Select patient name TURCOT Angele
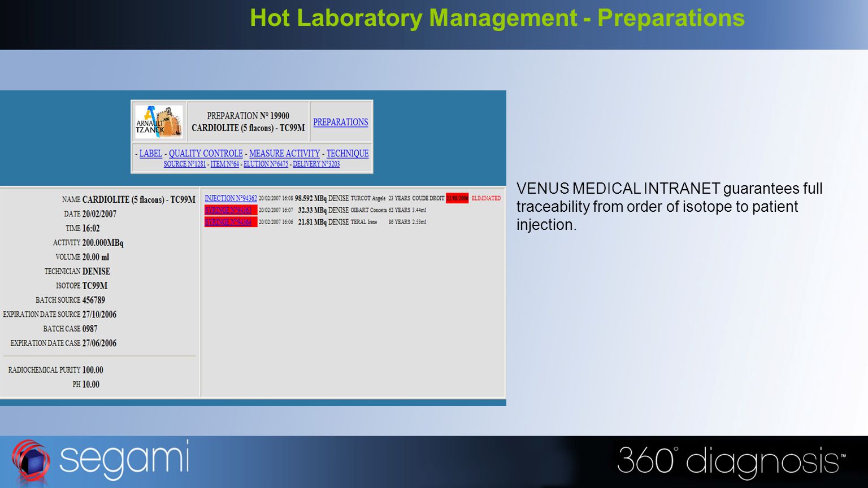 (368, 198)
